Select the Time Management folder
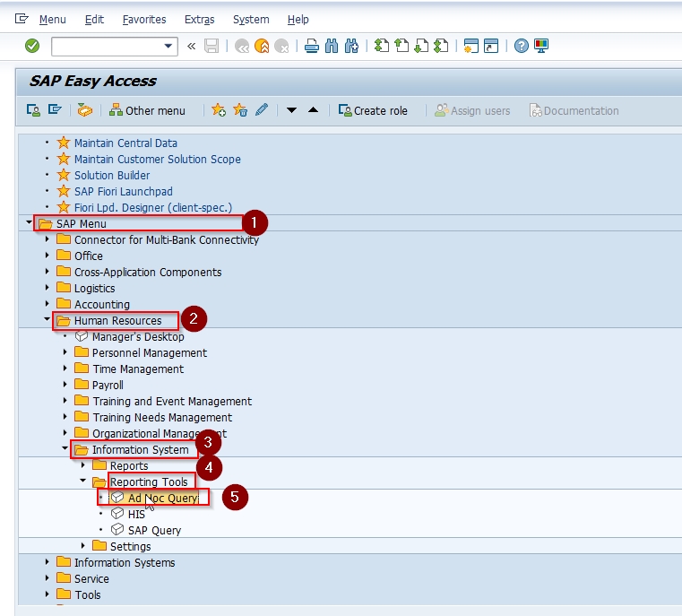Image resolution: width=682 pixels, height=616 pixels. (138, 369)
